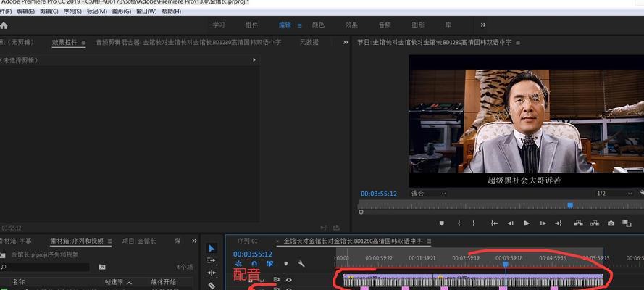Toggle V4 track sync lock
This screenshot has width=644, height=290.
276,280
